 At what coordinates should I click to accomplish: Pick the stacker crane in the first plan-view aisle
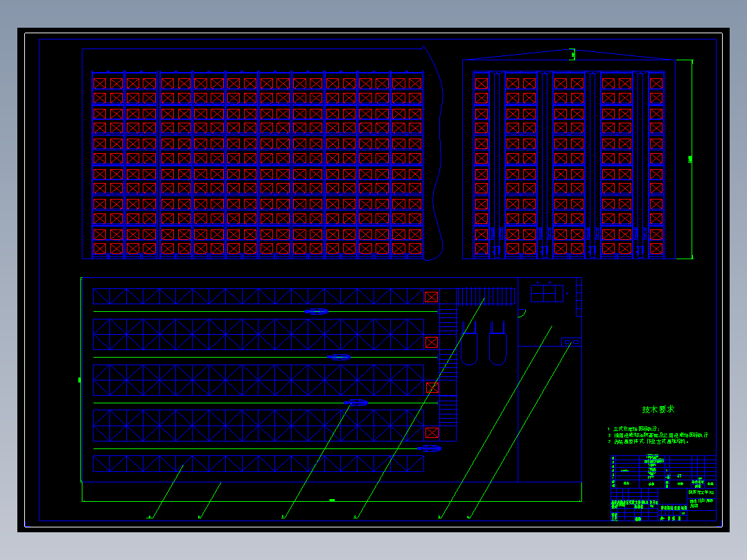tap(316, 312)
